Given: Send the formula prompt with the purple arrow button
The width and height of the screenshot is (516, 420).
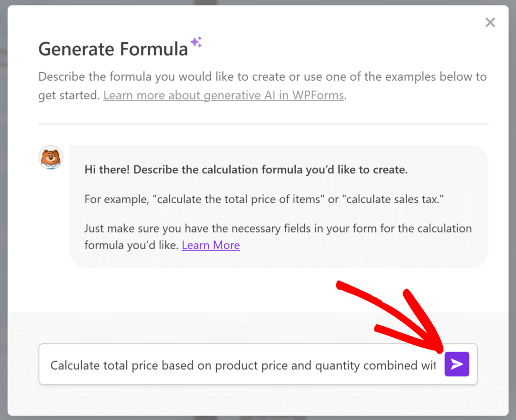Looking at the screenshot, I should [x=457, y=364].
